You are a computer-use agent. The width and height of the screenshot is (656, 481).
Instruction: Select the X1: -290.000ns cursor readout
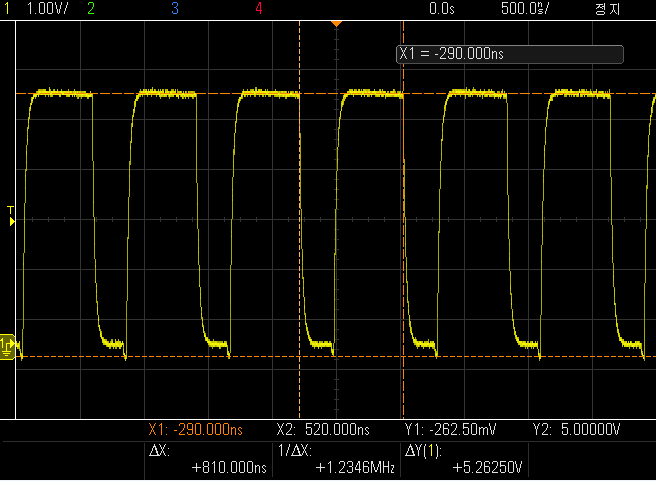click(x=195, y=430)
